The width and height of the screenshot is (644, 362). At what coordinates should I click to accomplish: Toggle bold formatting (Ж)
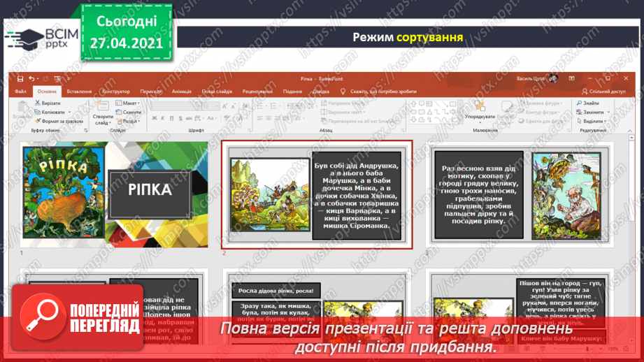[154, 118]
